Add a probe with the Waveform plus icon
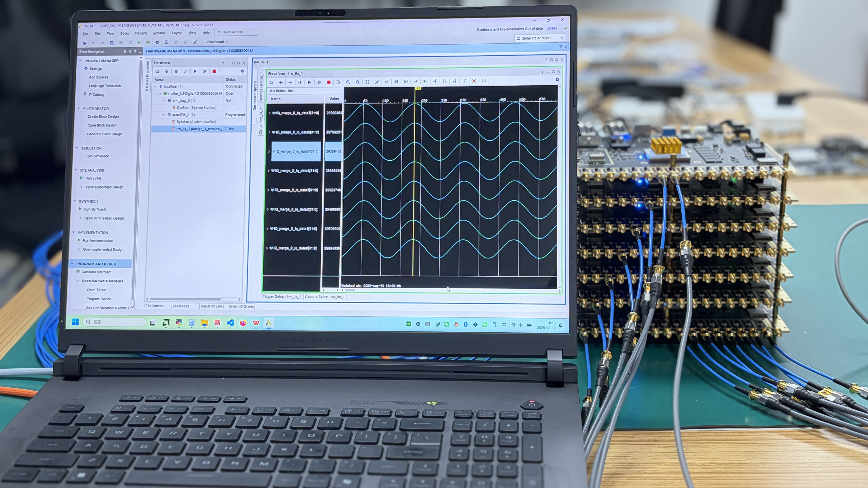Image resolution: width=868 pixels, height=488 pixels. 281,82
